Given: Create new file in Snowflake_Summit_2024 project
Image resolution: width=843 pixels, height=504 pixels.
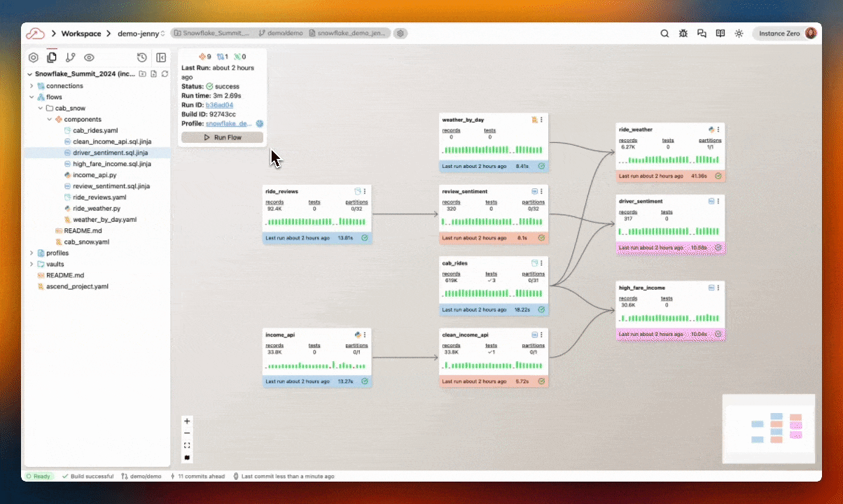Looking at the screenshot, I should [x=153, y=73].
